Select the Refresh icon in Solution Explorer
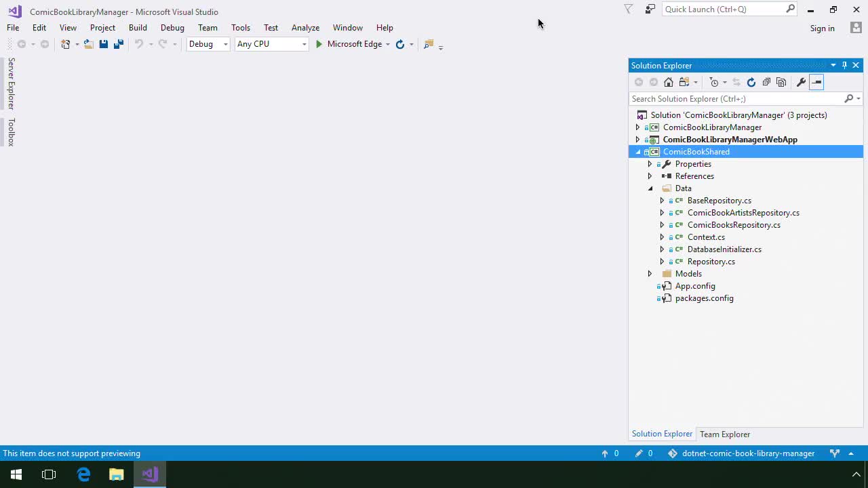 click(751, 82)
